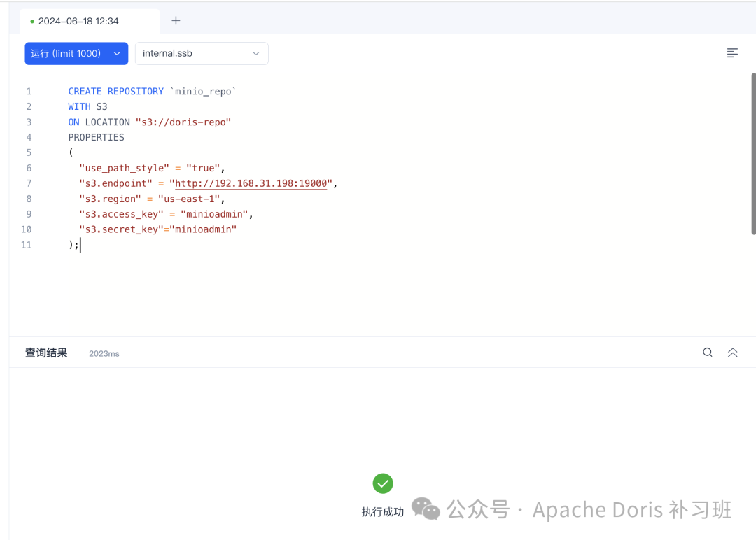This screenshot has width=756, height=540.
Task: Click the editor vertical scrollbar
Action: [x=753, y=154]
